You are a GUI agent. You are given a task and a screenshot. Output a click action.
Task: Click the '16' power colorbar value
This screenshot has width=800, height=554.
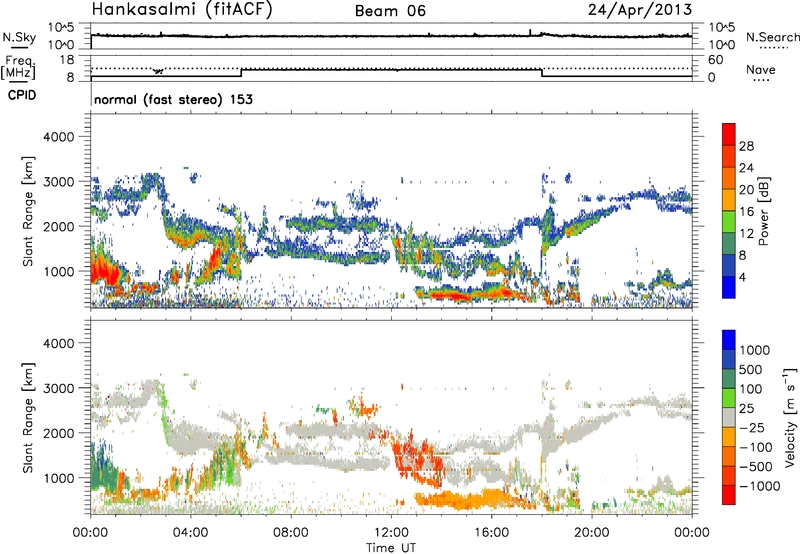click(746, 212)
